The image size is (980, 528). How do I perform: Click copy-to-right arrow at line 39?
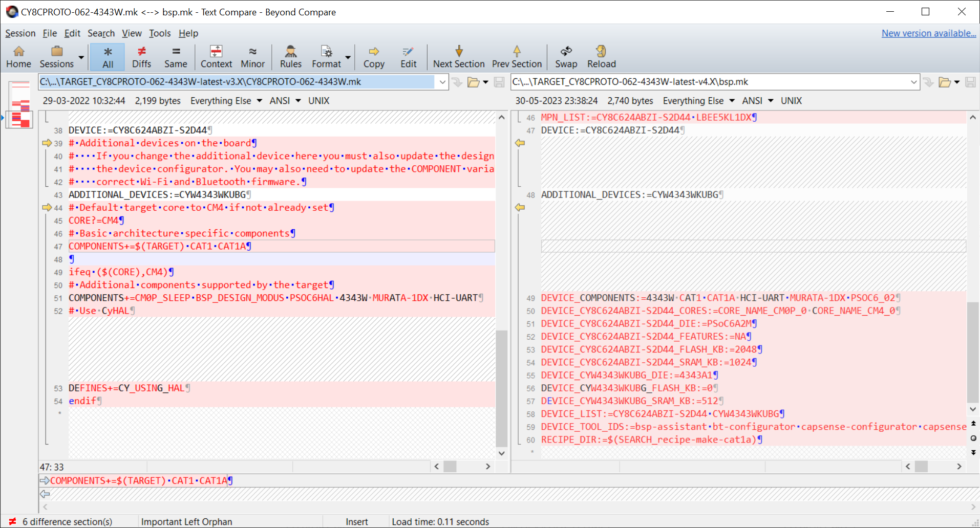coord(47,143)
